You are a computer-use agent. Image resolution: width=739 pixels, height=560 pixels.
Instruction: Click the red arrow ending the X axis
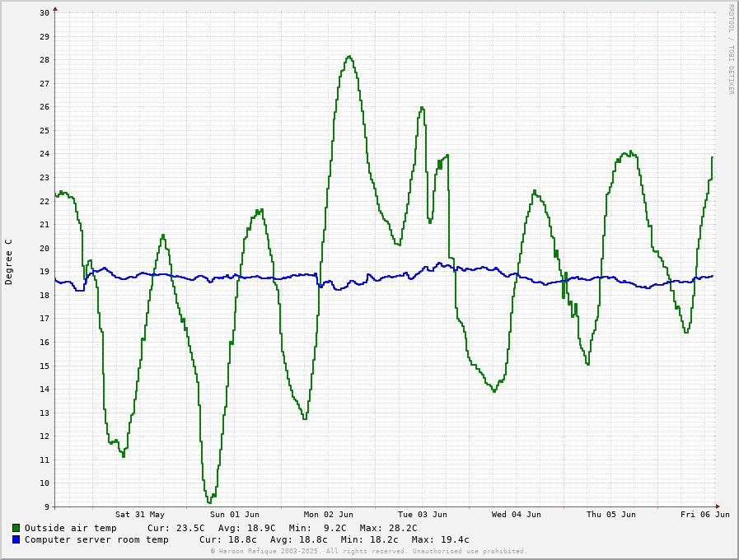(x=718, y=506)
